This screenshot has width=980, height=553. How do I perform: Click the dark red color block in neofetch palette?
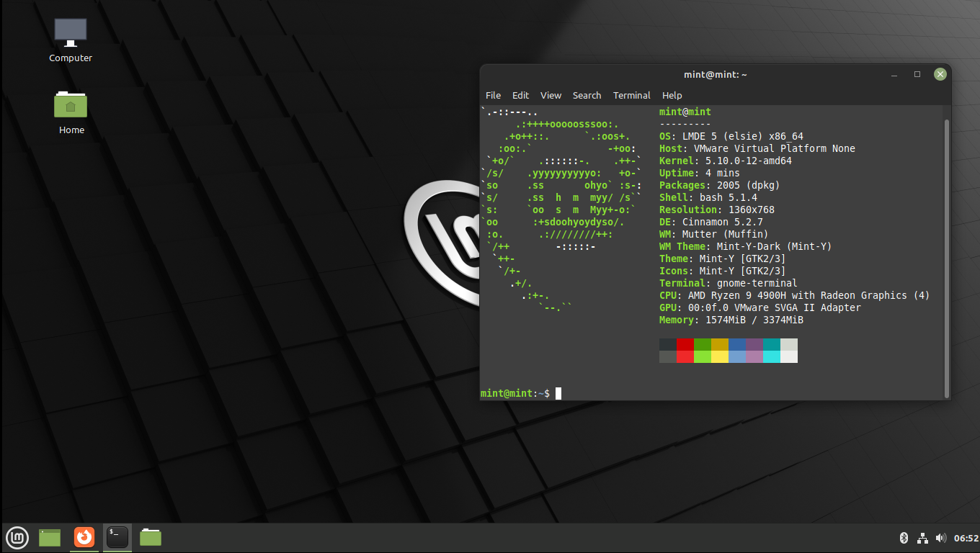tap(685, 344)
